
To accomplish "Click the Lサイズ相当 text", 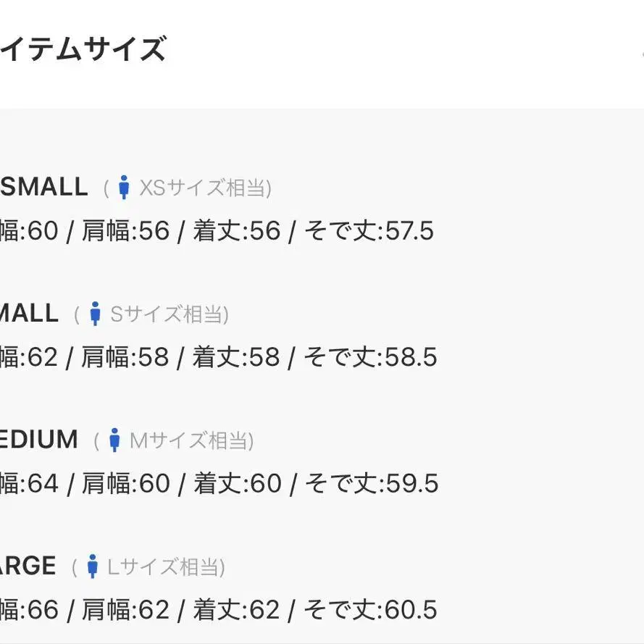I will (166, 566).
